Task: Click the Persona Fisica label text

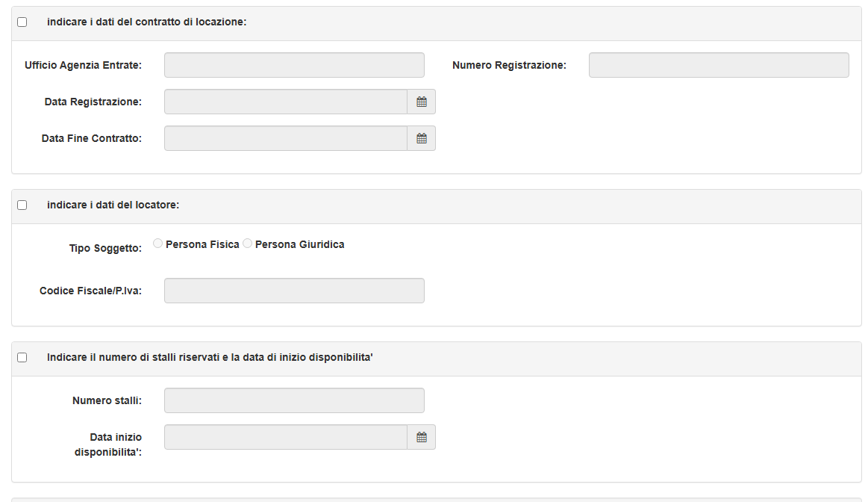Action: click(x=202, y=244)
